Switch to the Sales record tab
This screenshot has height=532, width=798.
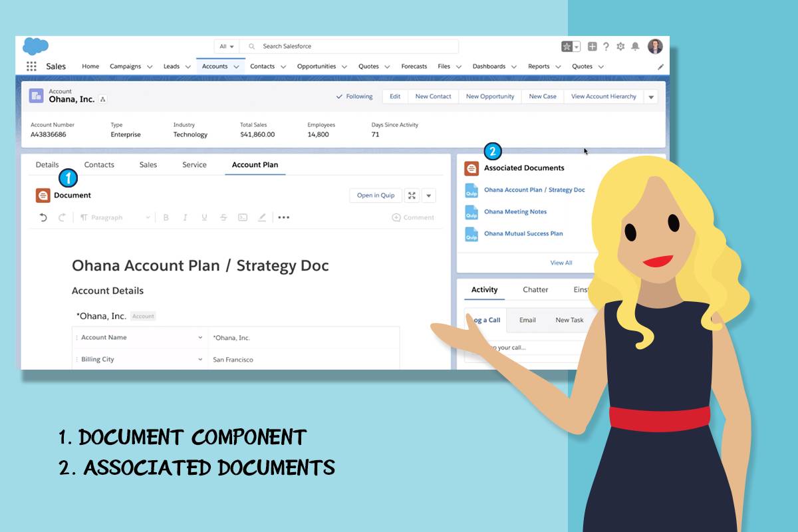[148, 165]
